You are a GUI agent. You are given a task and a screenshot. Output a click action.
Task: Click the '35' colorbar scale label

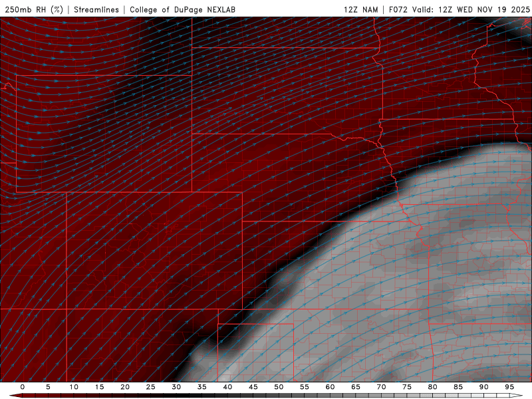(202, 387)
